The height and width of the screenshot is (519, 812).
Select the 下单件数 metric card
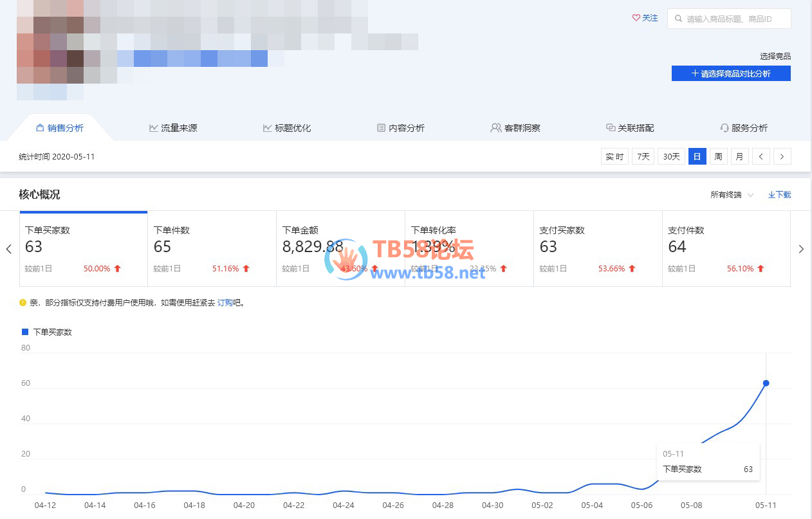coord(212,249)
